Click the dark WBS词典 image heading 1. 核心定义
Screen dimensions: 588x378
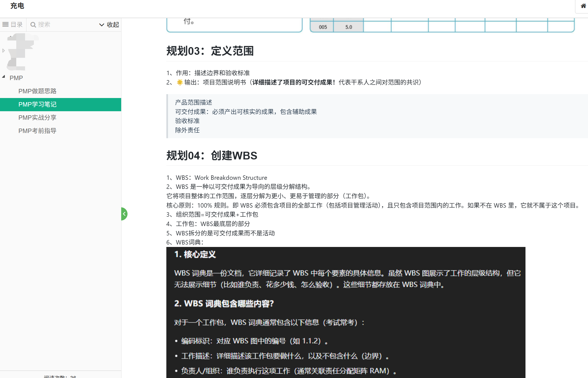tap(195, 254)
